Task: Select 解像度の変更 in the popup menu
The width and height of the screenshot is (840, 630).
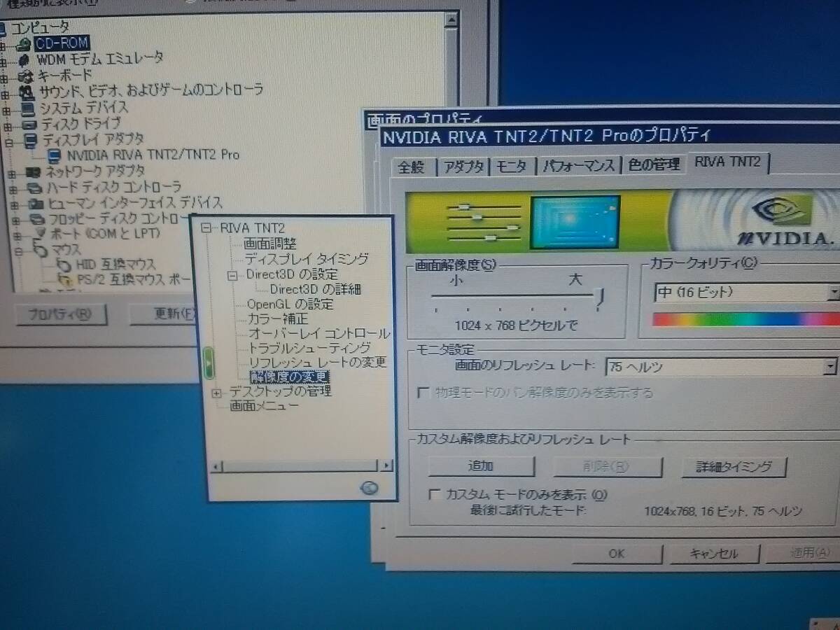Action: (x=289, y=377)
